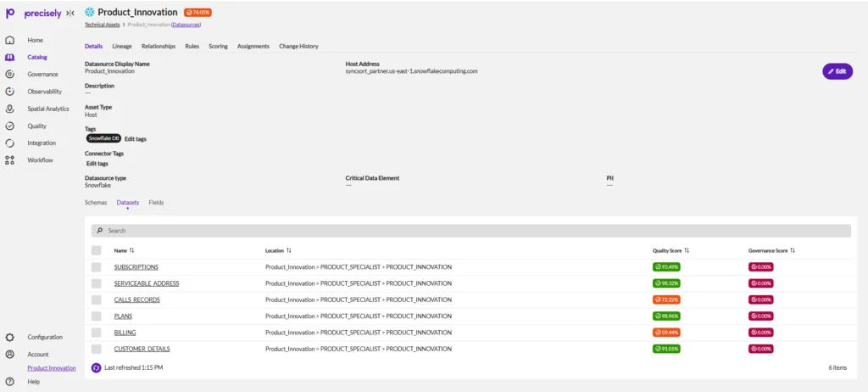
Task: Check the SUBSCRIPTIONS row checkbox
Action: (97, 267)
